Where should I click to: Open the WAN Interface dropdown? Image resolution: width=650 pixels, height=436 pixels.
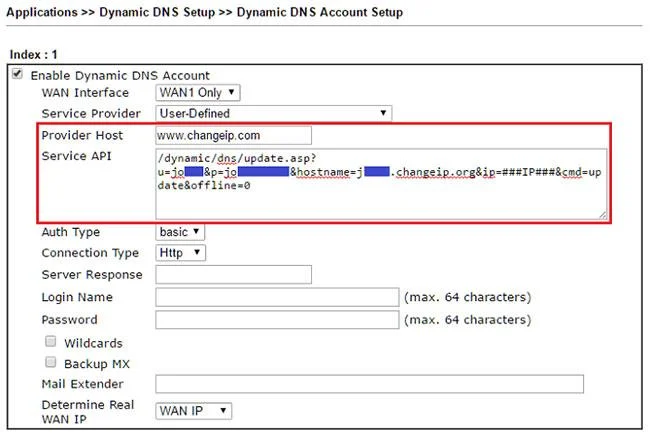click(x=198, y=92)
